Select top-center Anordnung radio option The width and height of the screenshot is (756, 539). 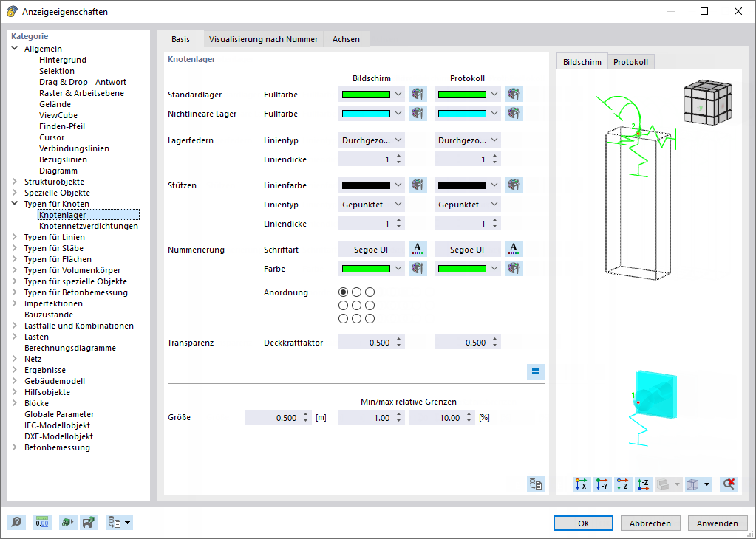coord(356,292)
